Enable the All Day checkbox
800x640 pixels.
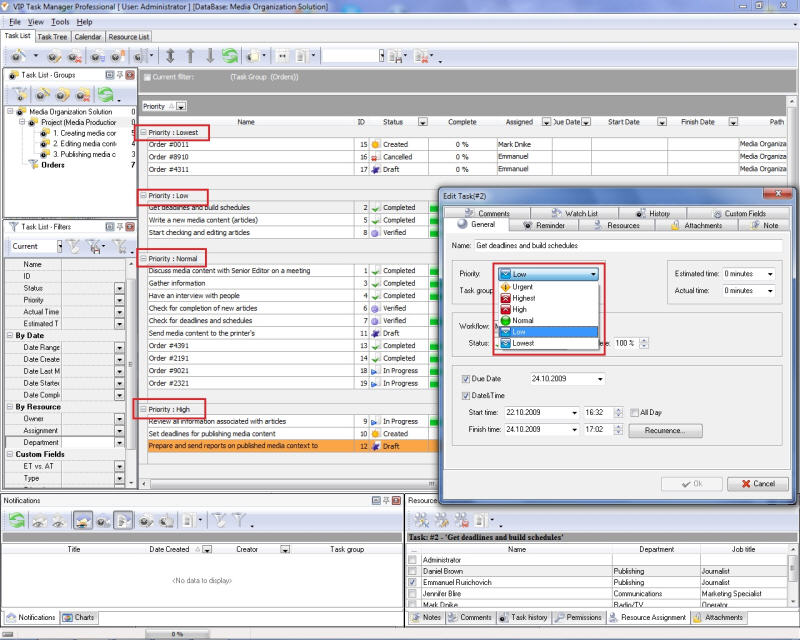634,412
